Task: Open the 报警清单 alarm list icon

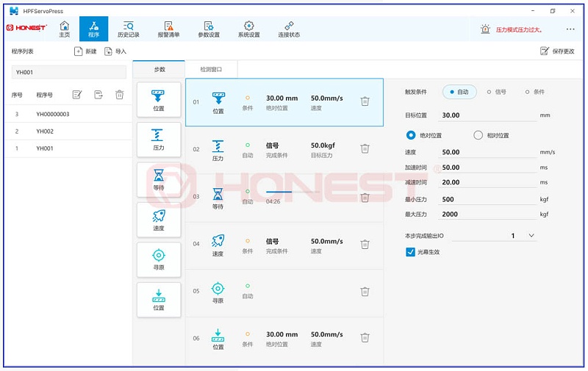Action: (x=168, y=29)
